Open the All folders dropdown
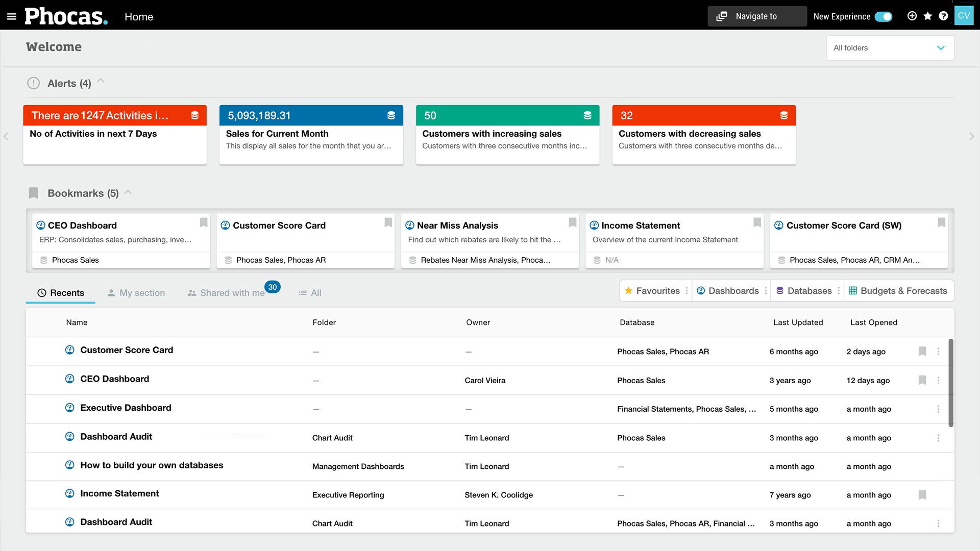The height and width of the screenshot is (551, 980). pos(890,47)
